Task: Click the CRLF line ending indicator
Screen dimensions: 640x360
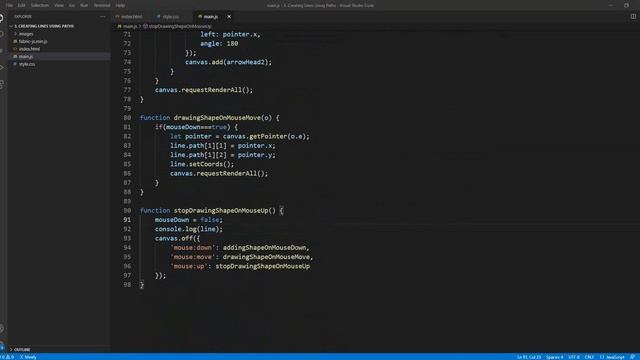Action: pyautogui.click(x=589, y=357)
